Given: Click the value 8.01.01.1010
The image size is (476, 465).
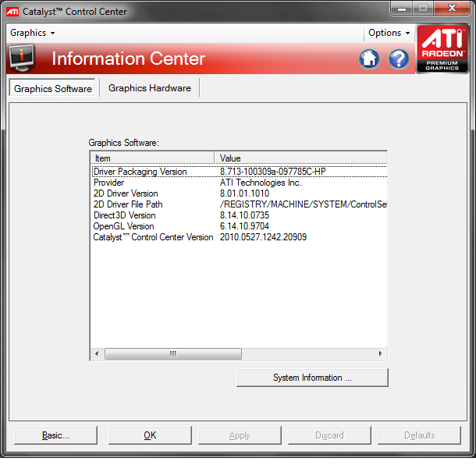Looking at the screenshot, I should (244, 193).
